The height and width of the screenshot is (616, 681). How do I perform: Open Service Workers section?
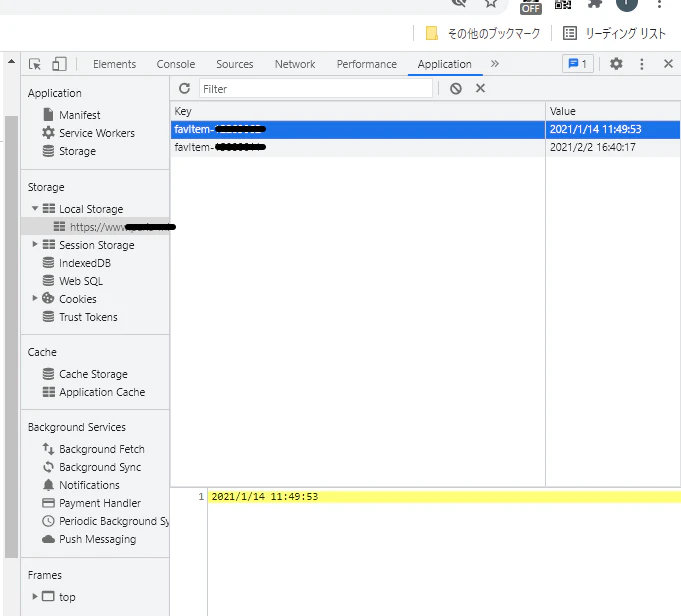[x=96, y=133]
